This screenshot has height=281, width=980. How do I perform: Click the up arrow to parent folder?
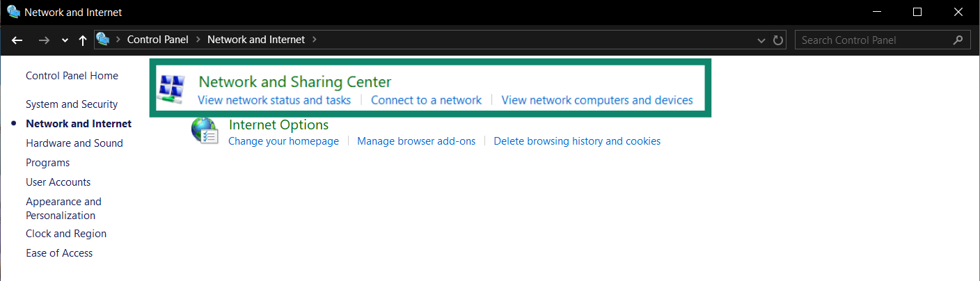point(82,40)
